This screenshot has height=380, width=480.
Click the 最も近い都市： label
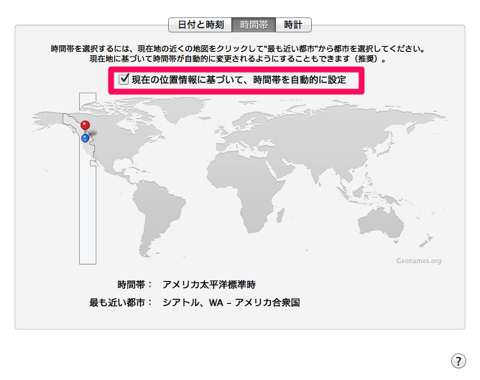coord(121,303)
